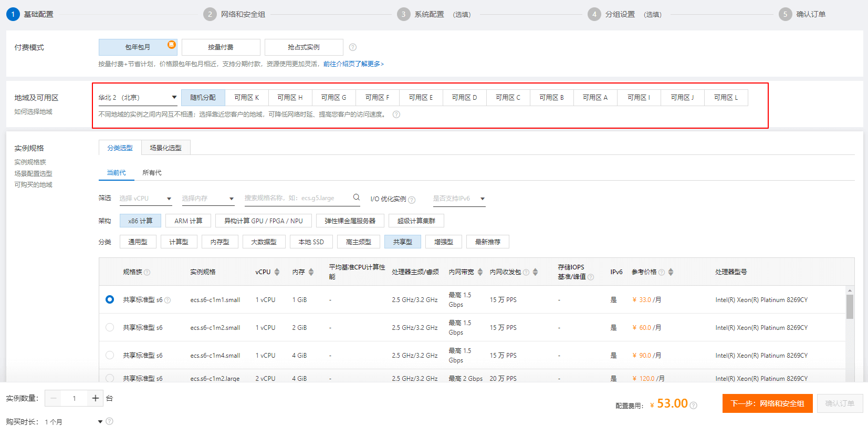Click the help icon next to 购买时长

(109, 421)
